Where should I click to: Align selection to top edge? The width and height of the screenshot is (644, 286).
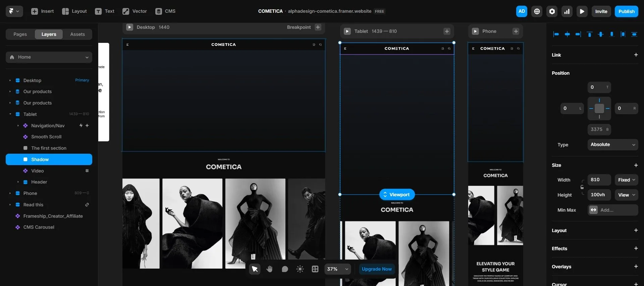[x=589, y=34]
